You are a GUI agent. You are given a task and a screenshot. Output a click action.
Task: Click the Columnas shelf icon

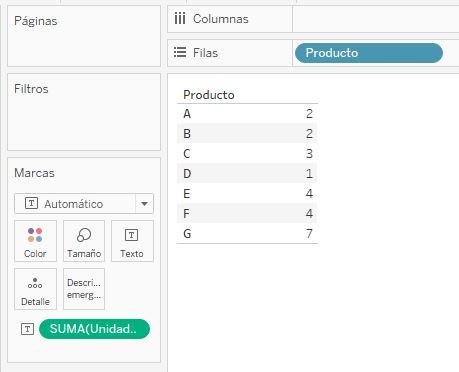click(x=180, y=19)
